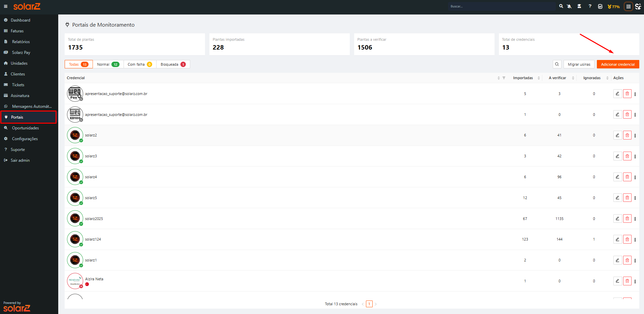Screen dimensions: 644x314
Task: Open the notes document icon in header
Action: 600,6
